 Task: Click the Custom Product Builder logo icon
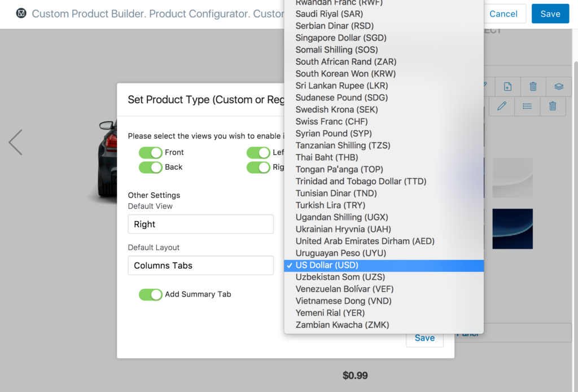coord(21,13)
